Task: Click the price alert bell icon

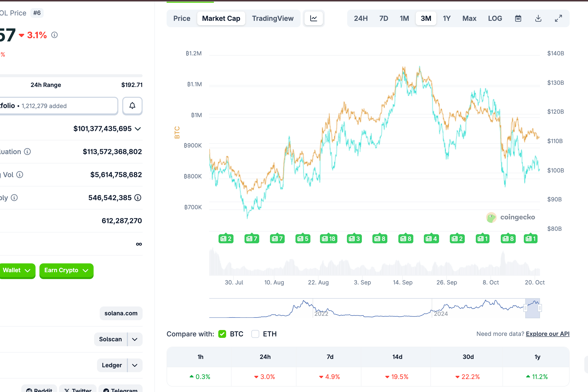Action: tap(132, 106)
